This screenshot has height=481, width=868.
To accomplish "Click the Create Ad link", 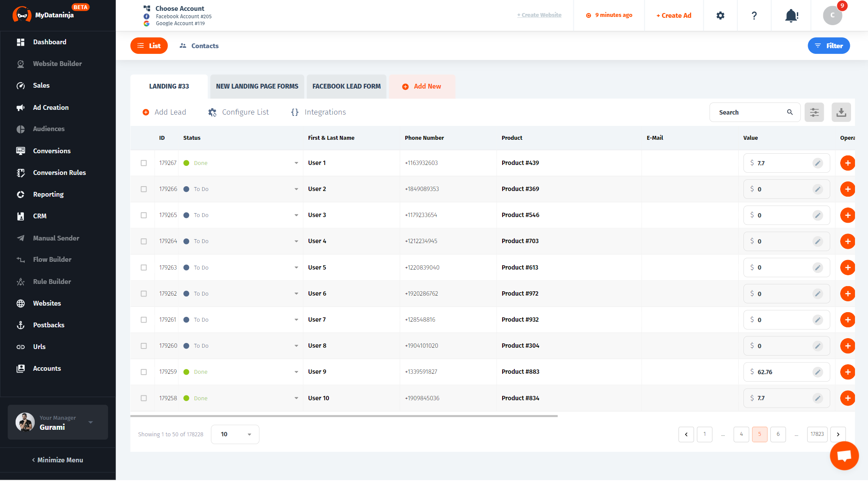I will click(674, 16).
